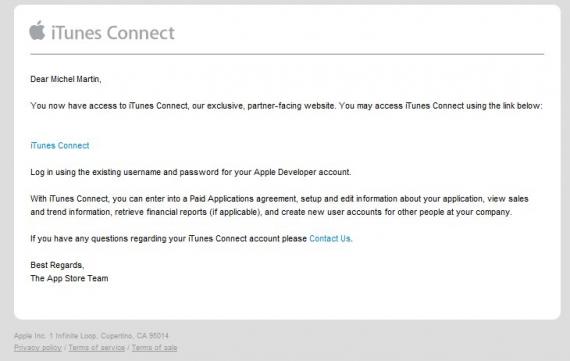570x361 pixels.
Task: Click the horizontal divider under the header
Action: [x=287, y=54]
